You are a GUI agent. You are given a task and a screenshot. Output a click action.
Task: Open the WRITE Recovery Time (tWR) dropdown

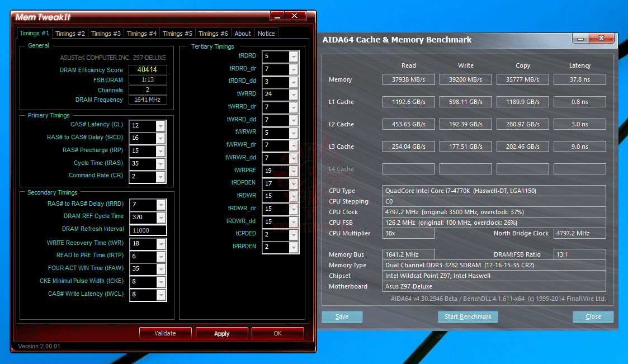tap(161, 243)
